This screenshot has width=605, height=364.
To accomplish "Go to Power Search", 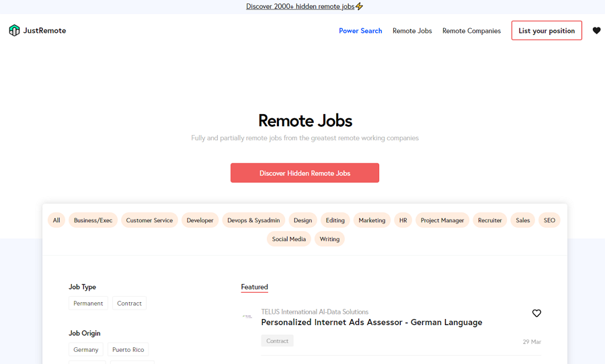I will (360, 30).
